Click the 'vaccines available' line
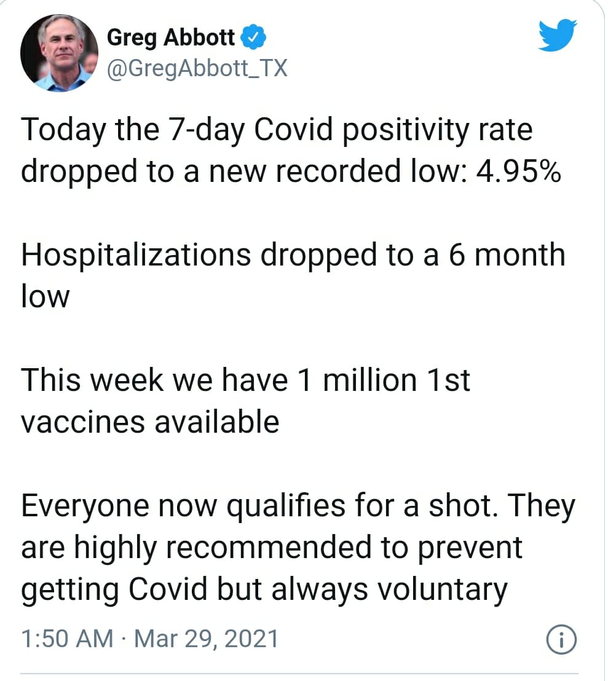 (150, 422)
